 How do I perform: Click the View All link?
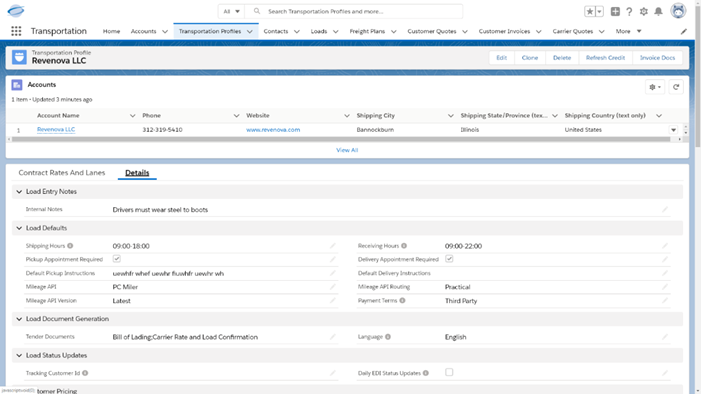point(347,150)
